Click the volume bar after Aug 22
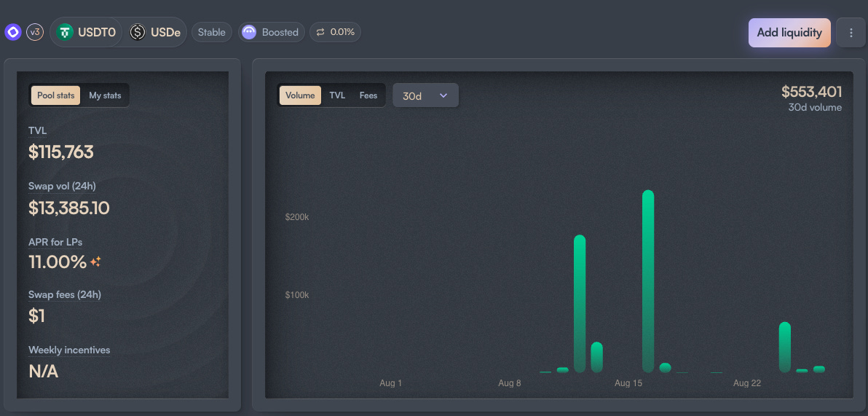 785,348
